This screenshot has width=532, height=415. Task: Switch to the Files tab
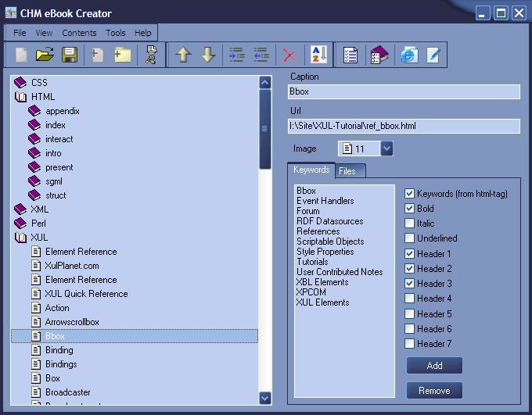pos(350,171)
